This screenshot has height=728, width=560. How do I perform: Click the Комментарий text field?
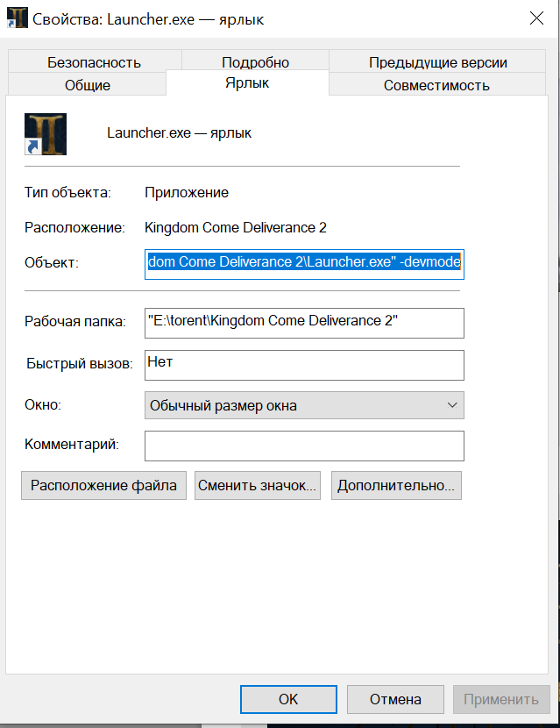[x=304, y=446]
